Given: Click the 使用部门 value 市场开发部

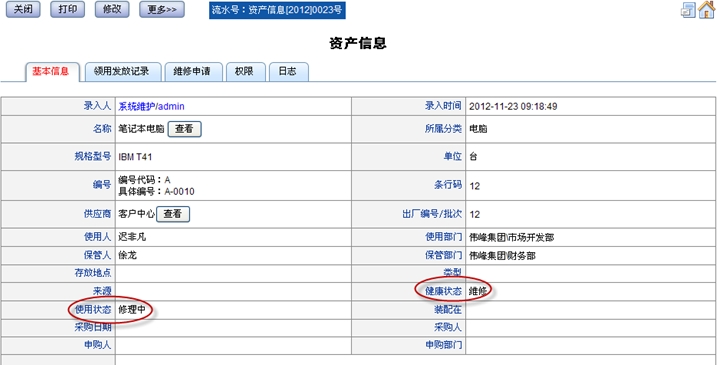Looking at the screenshot, I should point(511,238).
